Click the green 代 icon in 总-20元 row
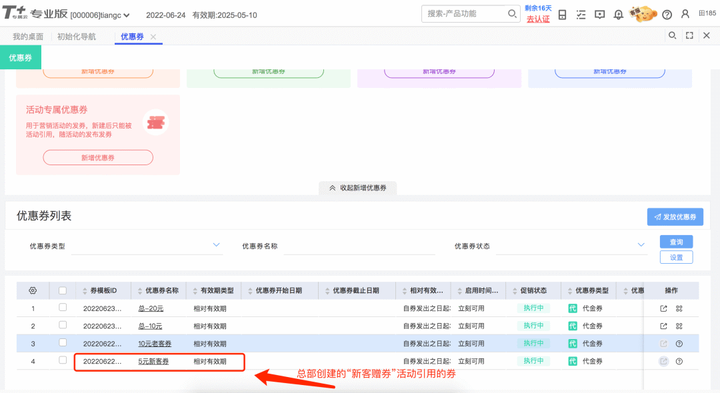Viewport: 720px width, 393px height. click(x=573, y=309)
